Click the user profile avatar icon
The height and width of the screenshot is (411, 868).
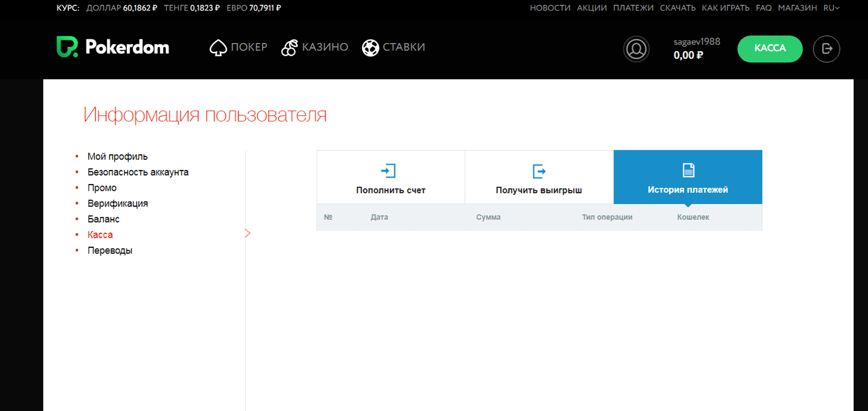(x=636, y=49)
